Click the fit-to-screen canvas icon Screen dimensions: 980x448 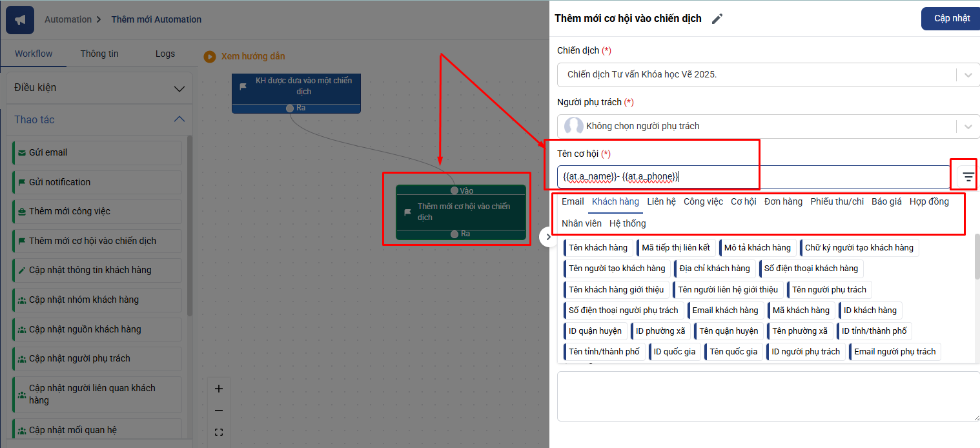(218, 433)
